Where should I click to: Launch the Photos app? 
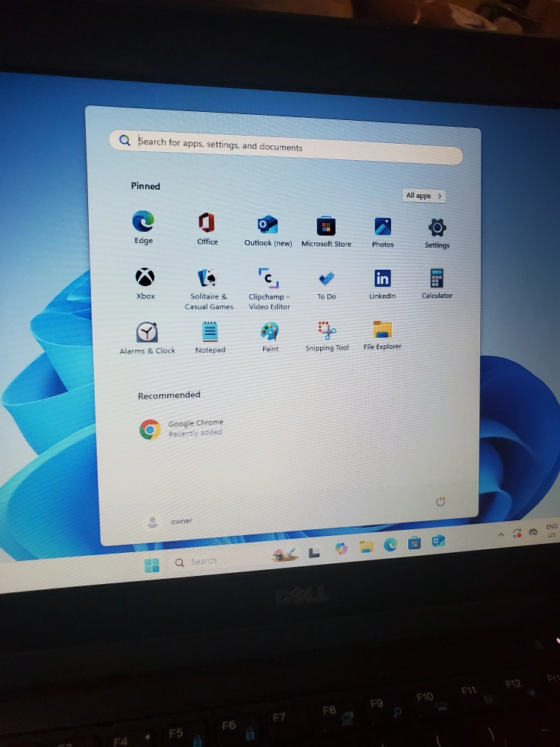tap(382, 227)
